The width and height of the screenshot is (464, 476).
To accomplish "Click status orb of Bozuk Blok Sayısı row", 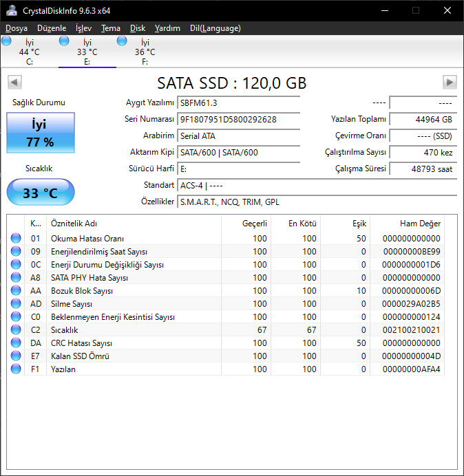I will (x=16, y=290).
